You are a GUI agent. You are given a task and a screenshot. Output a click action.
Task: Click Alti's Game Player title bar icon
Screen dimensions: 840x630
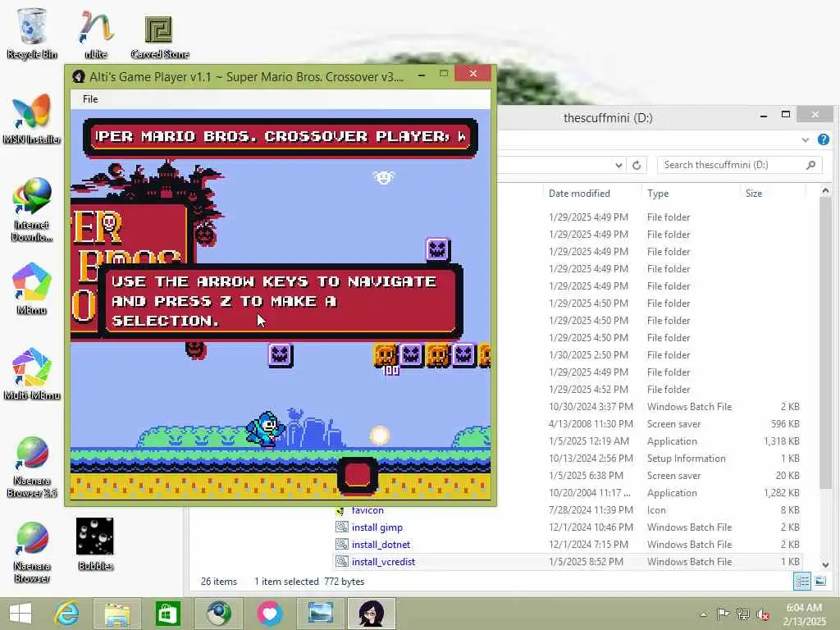[x=79, y=76]
